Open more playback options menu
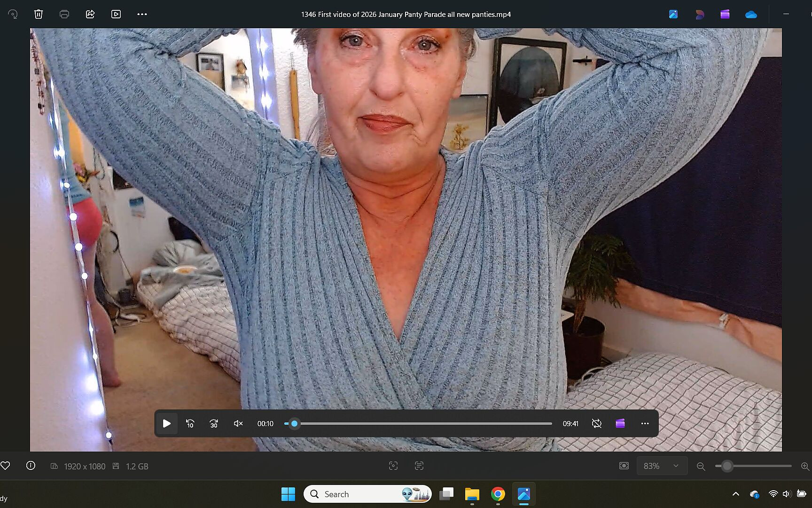Screen dimensions: 812x508 coord(645,423)
